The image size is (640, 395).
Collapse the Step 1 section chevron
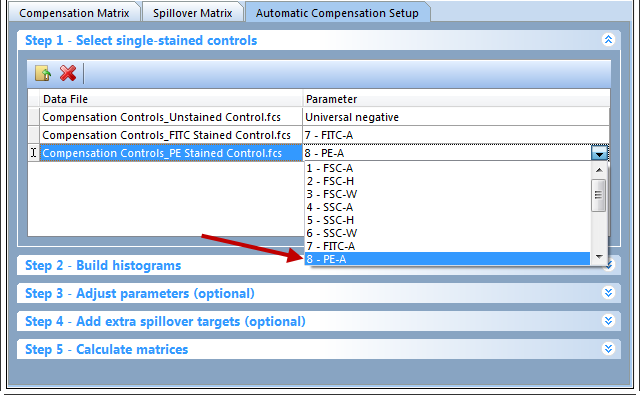tap(608, 40)
